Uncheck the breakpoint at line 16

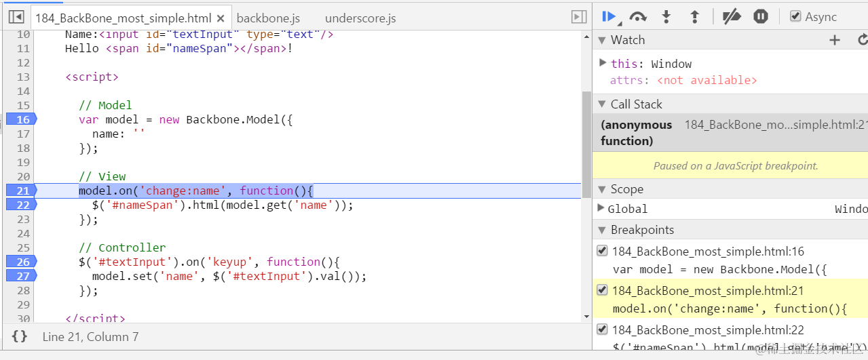(x=602, y=251)
